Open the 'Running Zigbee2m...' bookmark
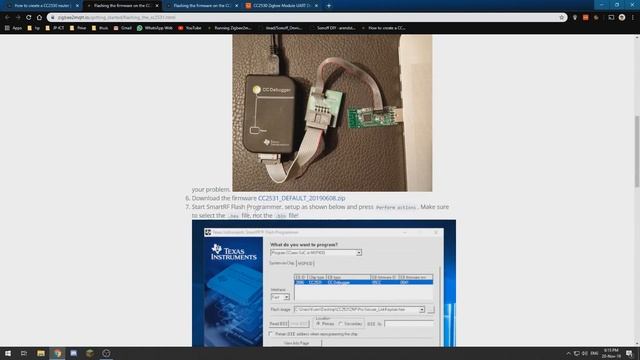The image size is (640, 360). click(229, 28)
